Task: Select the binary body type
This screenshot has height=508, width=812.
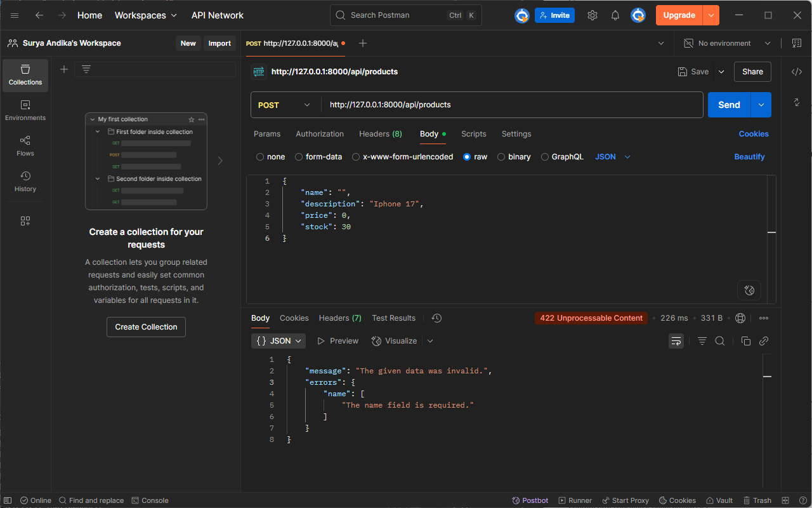Action: coord(501,157)
